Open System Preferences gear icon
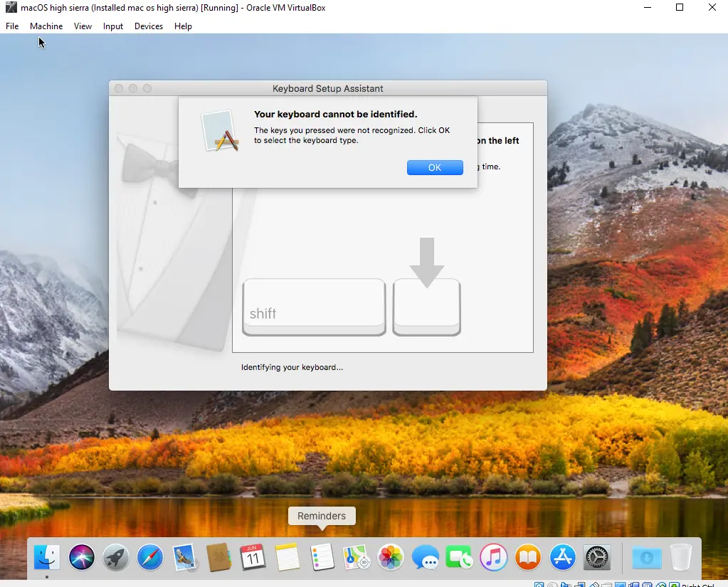 click(596, 557)
